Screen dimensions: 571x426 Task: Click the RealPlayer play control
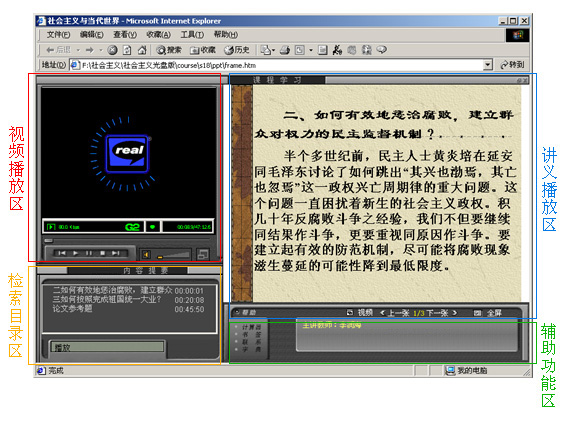tap(75, 253)
